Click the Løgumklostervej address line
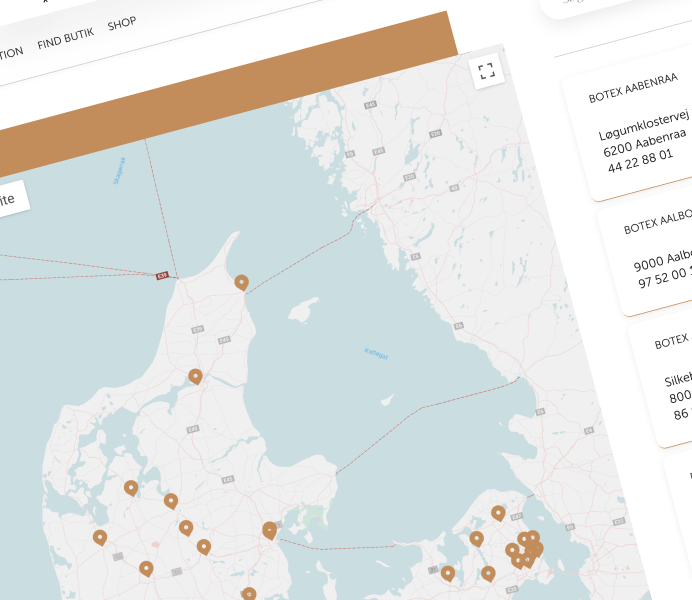Screen dimensions: 692x600 point(644,125)
